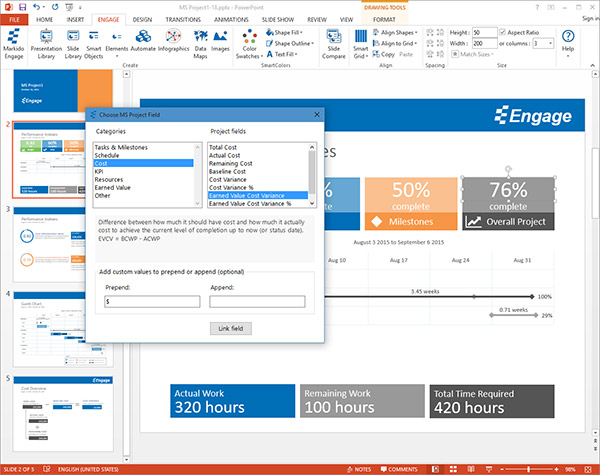
Task: Close the Choose MS Project Field dialog
Action: [317, 114]
